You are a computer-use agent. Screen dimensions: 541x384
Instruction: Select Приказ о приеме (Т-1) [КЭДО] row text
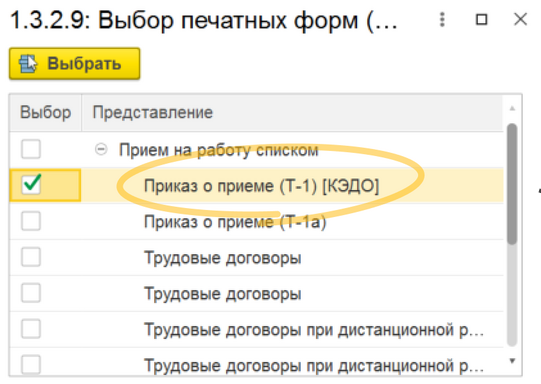tap(261, 186)
